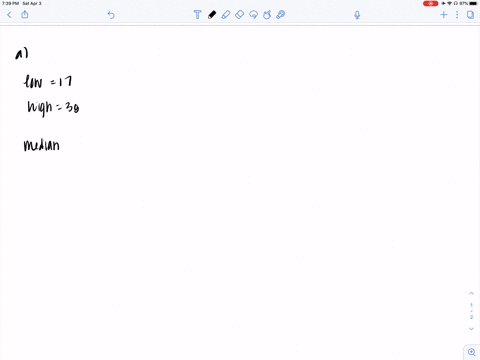Undo the last stroke
The height and width of the screenshot is (360, 480).
click(x=111, y=15)
